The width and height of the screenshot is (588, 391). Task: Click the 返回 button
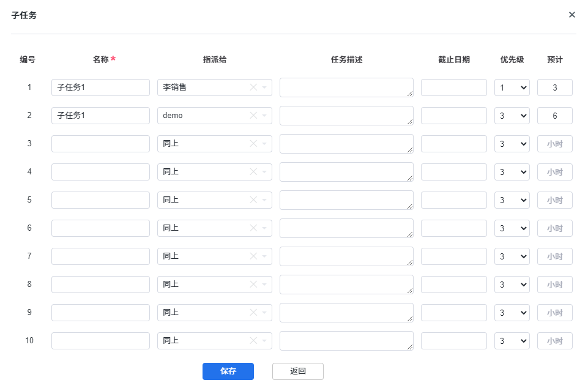(298, 371)
